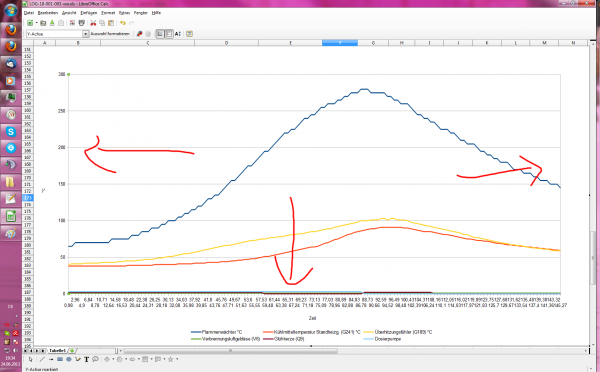Open the Hilfe menu
The image size is (600, 372).
point(156,13)
